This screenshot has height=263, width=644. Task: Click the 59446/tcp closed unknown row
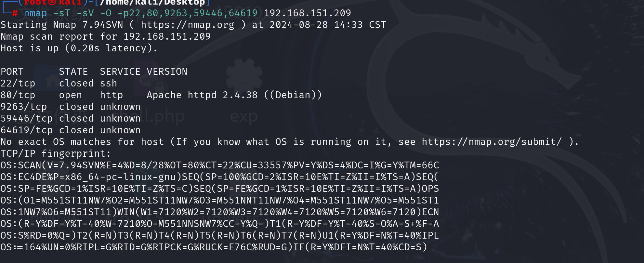coord(71,119)
